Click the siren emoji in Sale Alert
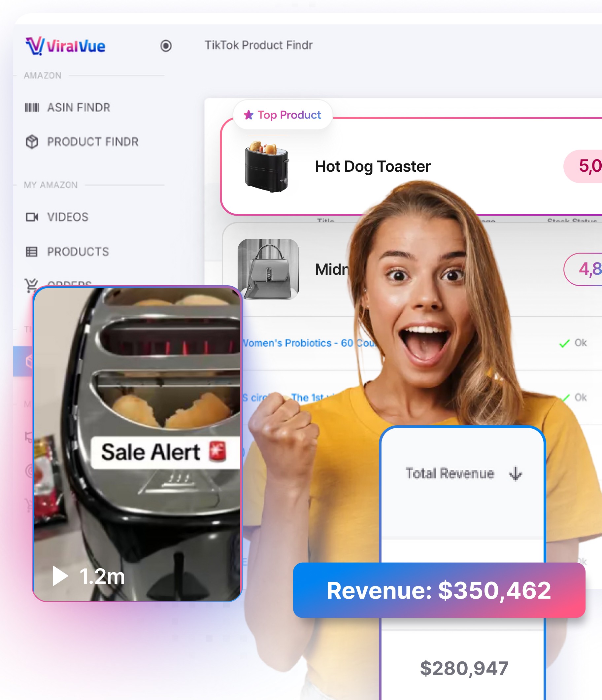Image resolution: width=602 pixels, height=700 pixels. (218, 452)
